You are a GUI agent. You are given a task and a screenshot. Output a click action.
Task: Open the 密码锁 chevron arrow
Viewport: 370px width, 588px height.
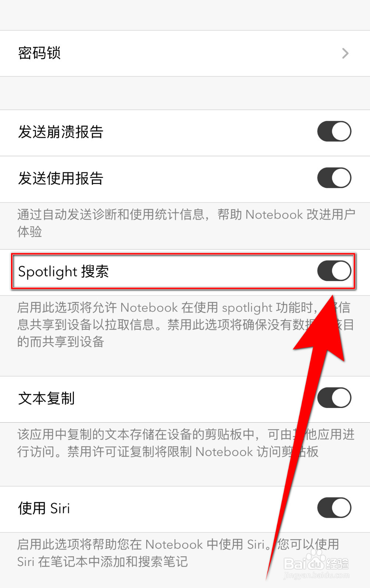click(x=345, y=54)
